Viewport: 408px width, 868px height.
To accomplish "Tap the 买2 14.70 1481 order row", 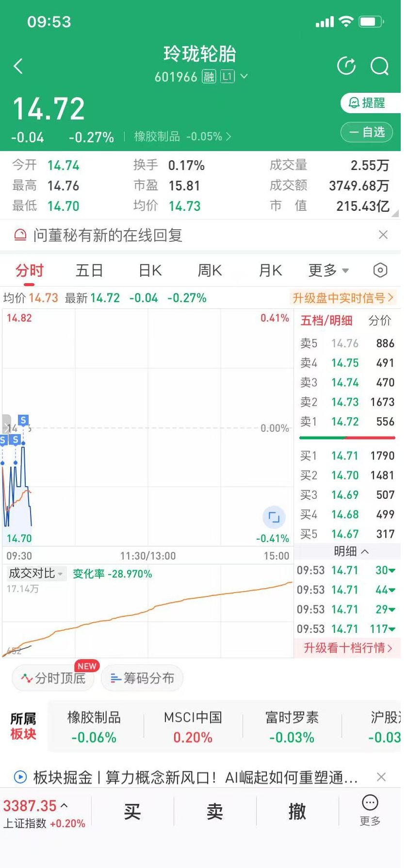I will (x=347, y=476).
